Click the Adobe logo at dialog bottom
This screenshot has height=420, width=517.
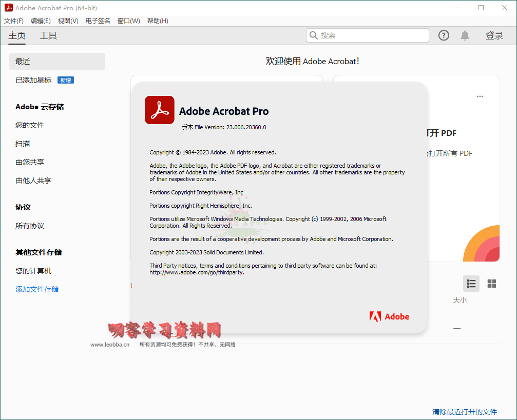[x=389, y=316]
